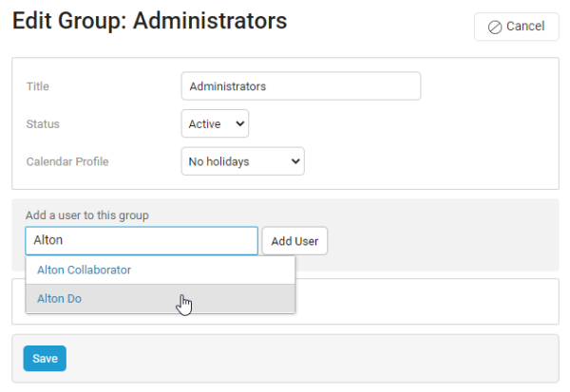Click the Status field label
570x392 pixels.
click(44, 123)
